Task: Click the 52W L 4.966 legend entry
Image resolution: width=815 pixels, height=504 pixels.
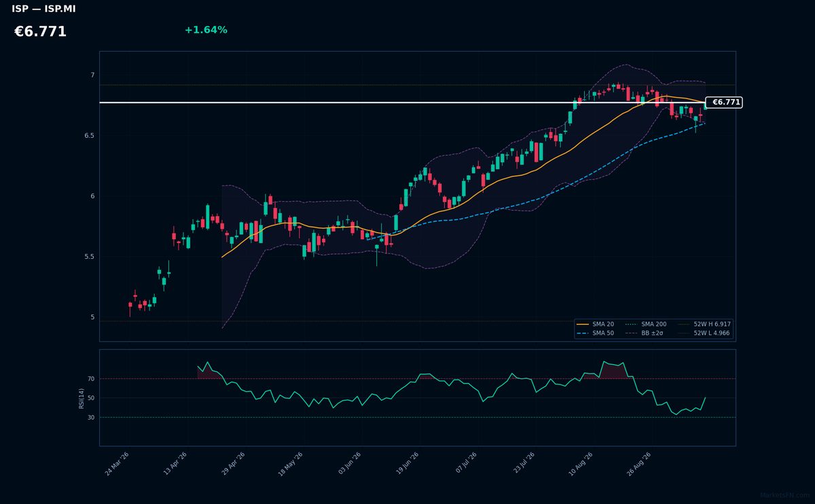Action: pyautogui.click(x=703, y=334)
